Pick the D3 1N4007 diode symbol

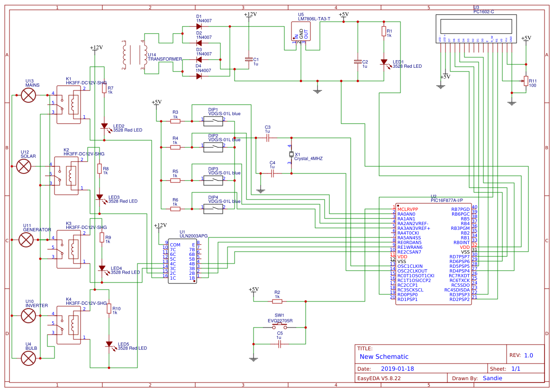[199, 60]
